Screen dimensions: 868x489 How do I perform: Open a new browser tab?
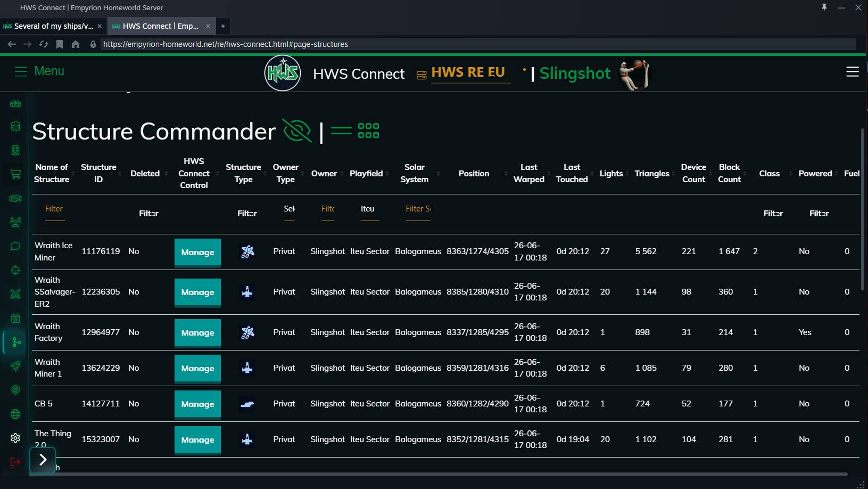[x=223, y=26]
